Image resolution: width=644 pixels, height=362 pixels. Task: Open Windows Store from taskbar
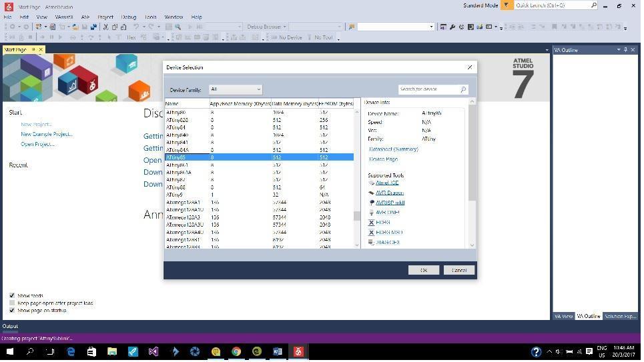point(91,352)
